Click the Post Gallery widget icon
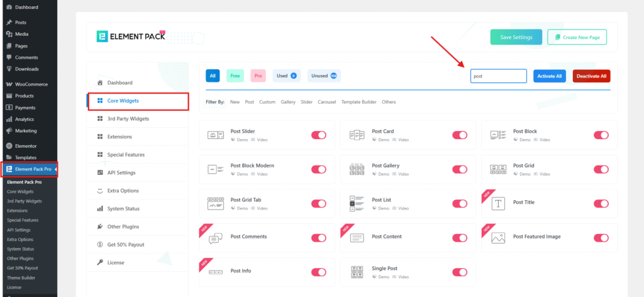Image resolution: width=644 pixels, height=297 pixels. click(x=357, y=169)
